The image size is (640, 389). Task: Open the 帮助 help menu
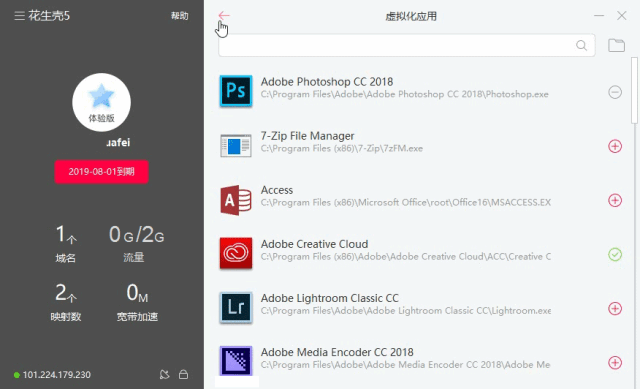[180, 16]
